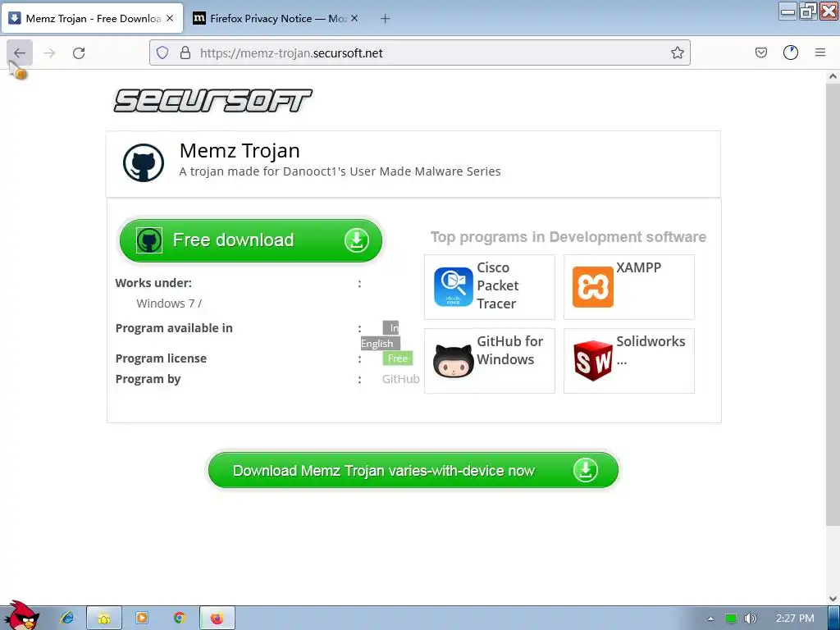Click the Cisco Packet Tracer icon

[x=453, y=287]
